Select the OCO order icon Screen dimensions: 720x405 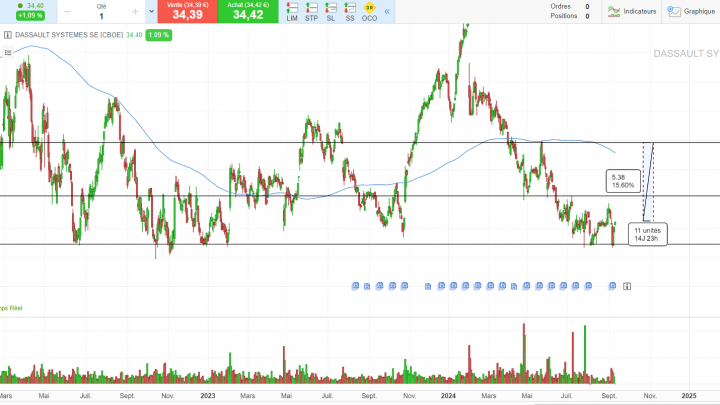[x=369, y=12]
